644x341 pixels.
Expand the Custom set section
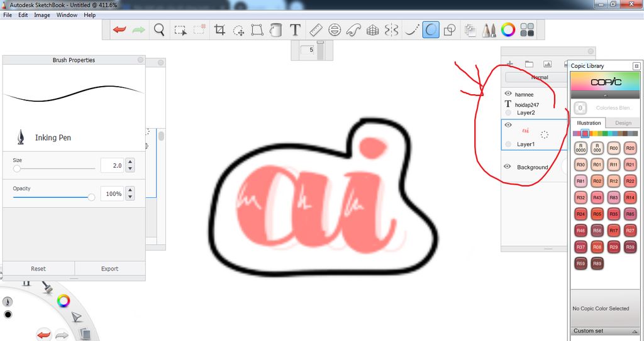coord(605,331)
